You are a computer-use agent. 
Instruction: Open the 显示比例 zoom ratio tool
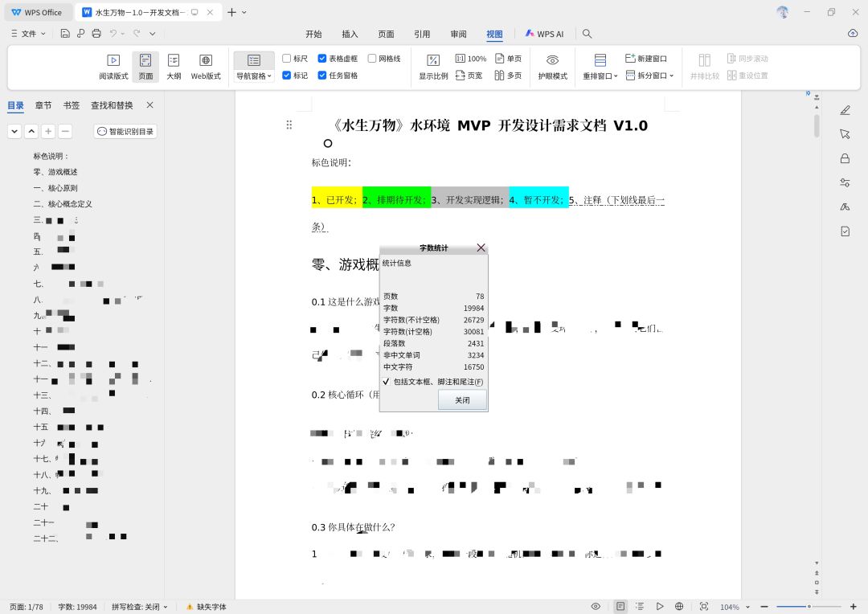click(x=433, y=67)
